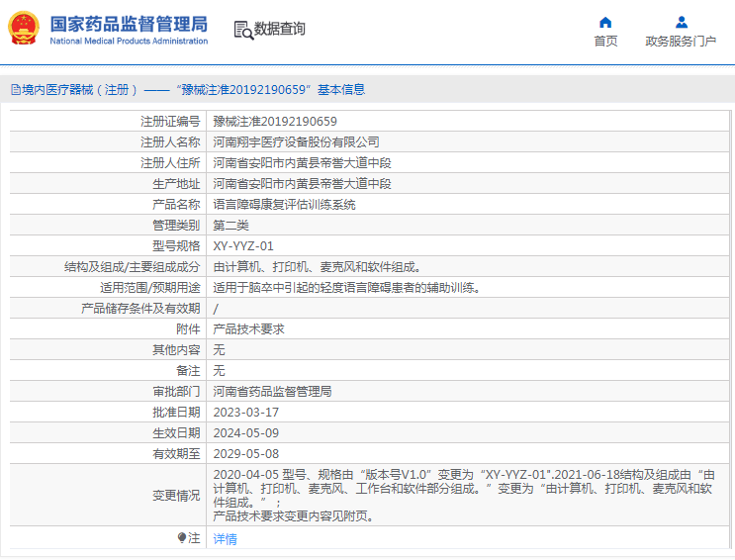The image size is (735, 560).
Task: Click approval date 2023-03-17
Action: [246, 413]
